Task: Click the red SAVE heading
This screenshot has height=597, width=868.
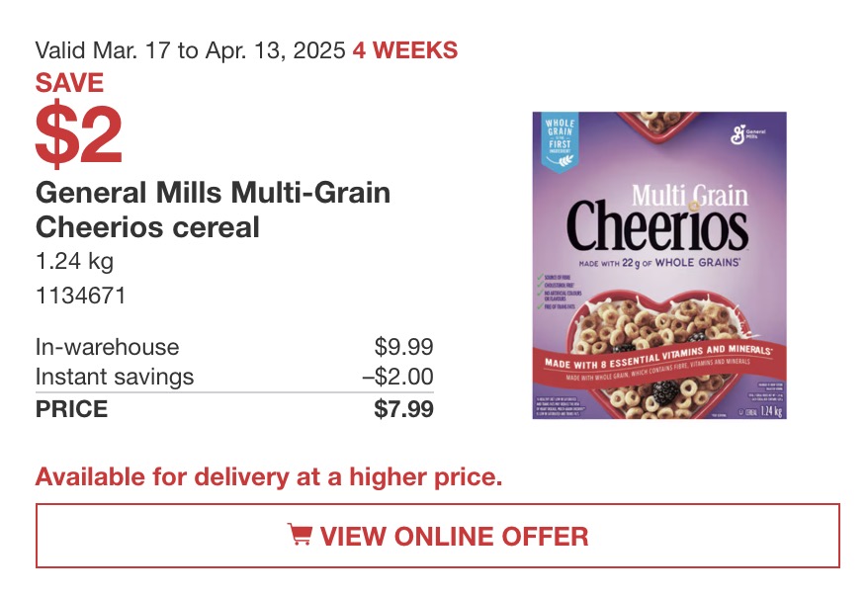Action: click(x=69, y=83)
